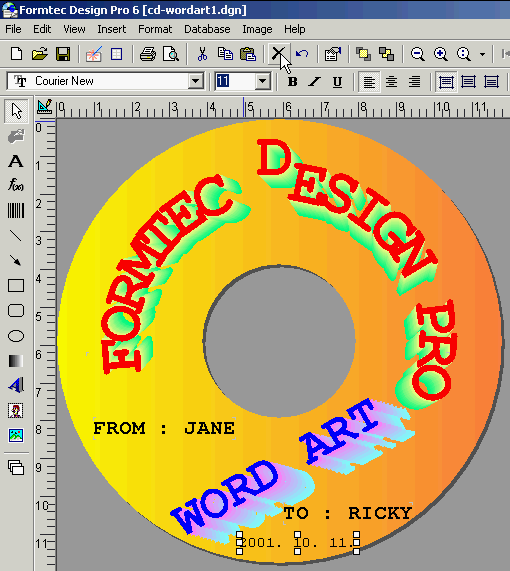Zoom out of the canvas
The image size is (510, 571).
417,54
